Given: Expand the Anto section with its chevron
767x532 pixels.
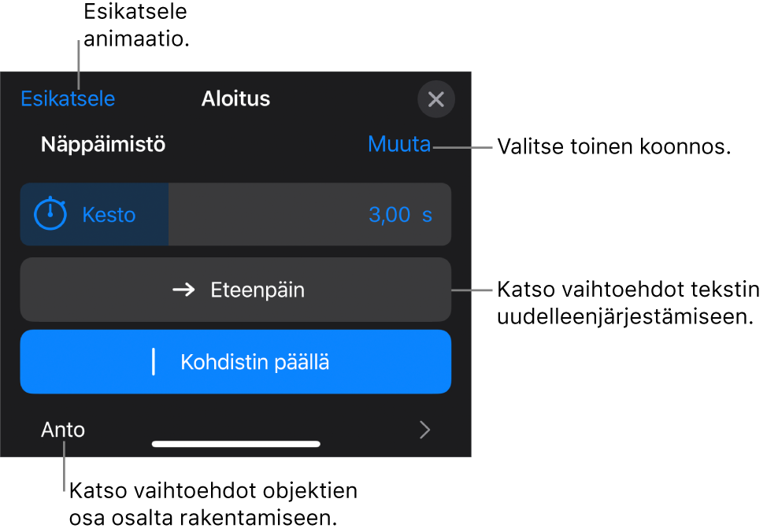Looking at the screenshot, I should (x=424, y=430).
